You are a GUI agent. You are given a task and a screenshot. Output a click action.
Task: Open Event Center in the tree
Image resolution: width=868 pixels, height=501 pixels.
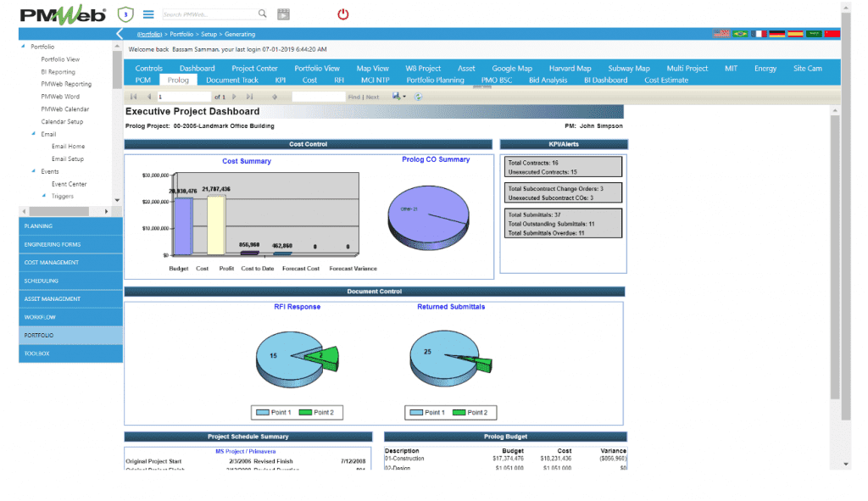(70, 184)
